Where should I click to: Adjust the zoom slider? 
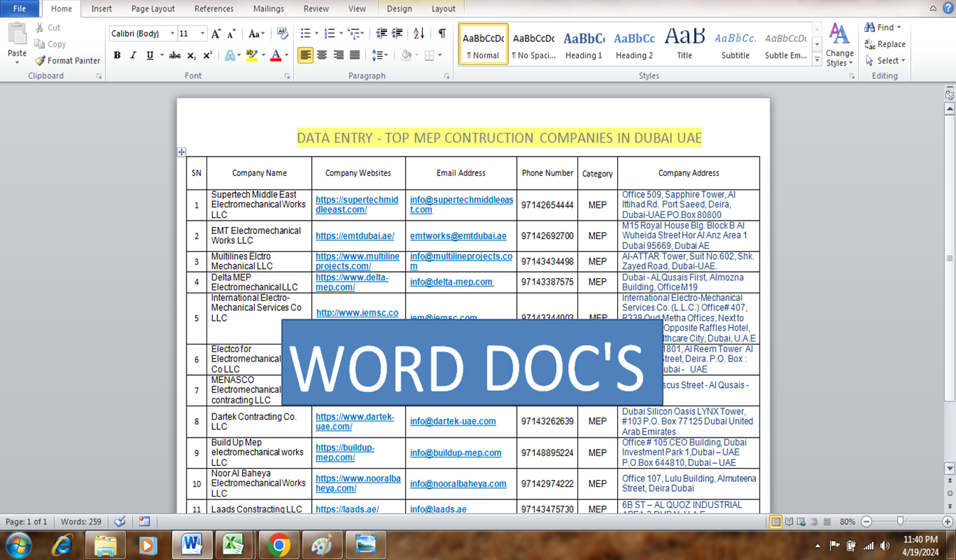pos(900,522)
